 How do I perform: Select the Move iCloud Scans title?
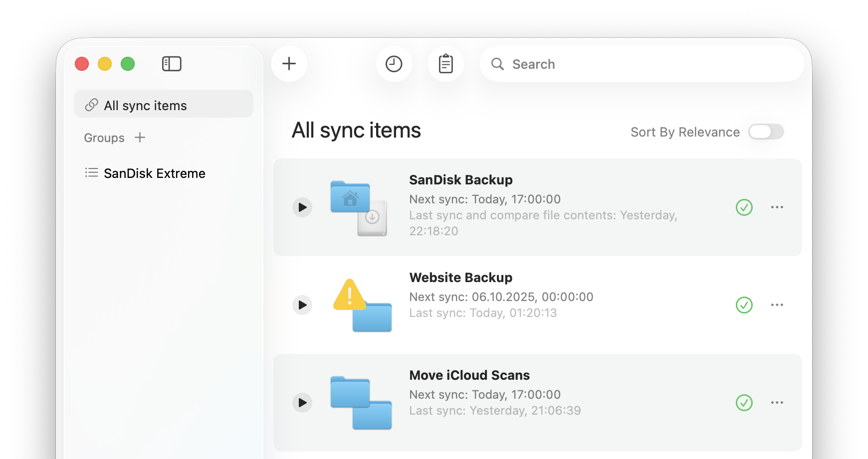[469, 375]
